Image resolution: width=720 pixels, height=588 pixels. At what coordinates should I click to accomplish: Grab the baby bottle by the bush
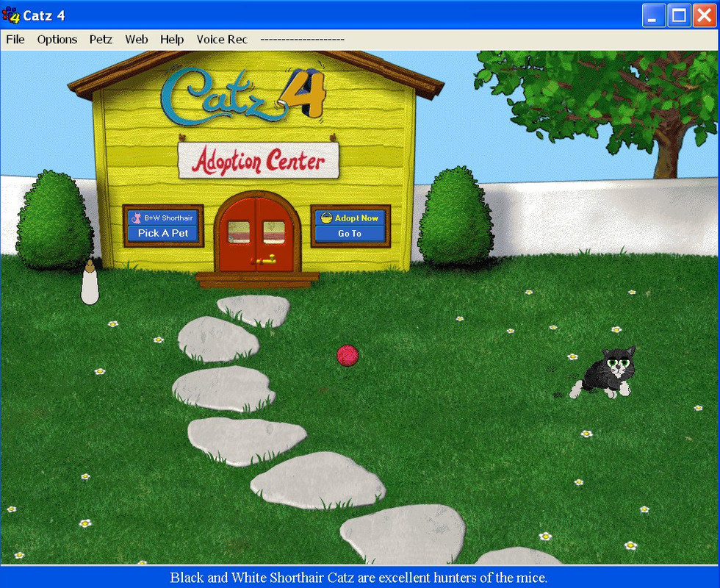90,282
